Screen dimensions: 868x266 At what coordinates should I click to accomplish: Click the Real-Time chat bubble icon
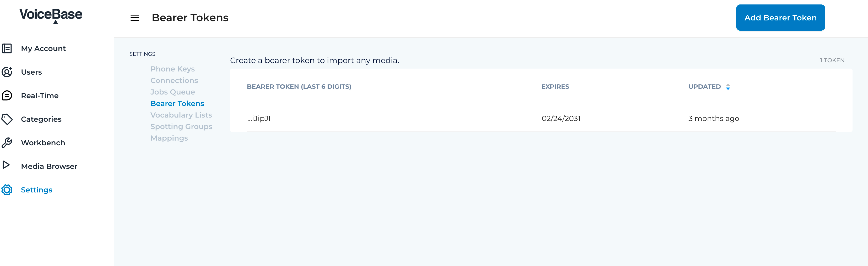(7, 96)
